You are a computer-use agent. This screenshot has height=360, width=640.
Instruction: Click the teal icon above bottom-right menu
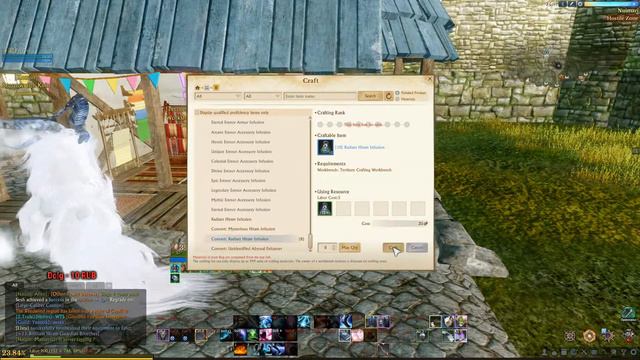pyautogui.click(x=629, y=313)
